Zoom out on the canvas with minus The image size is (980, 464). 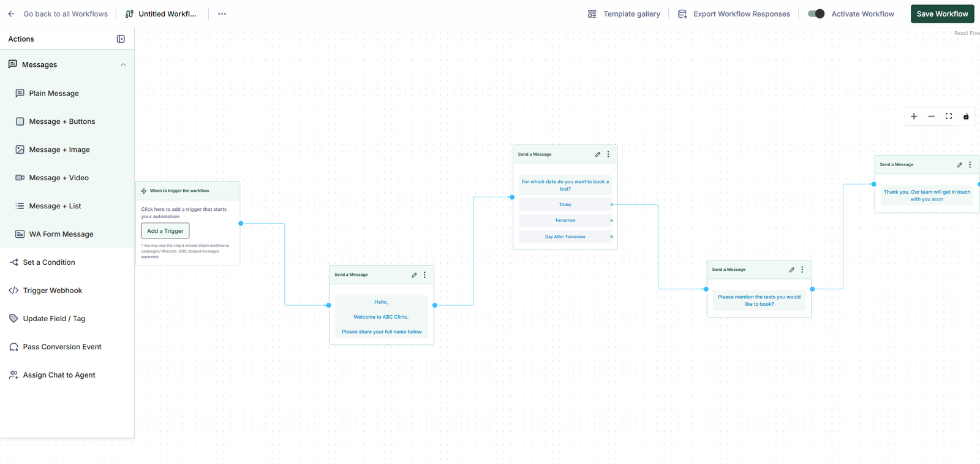[931, 116]
